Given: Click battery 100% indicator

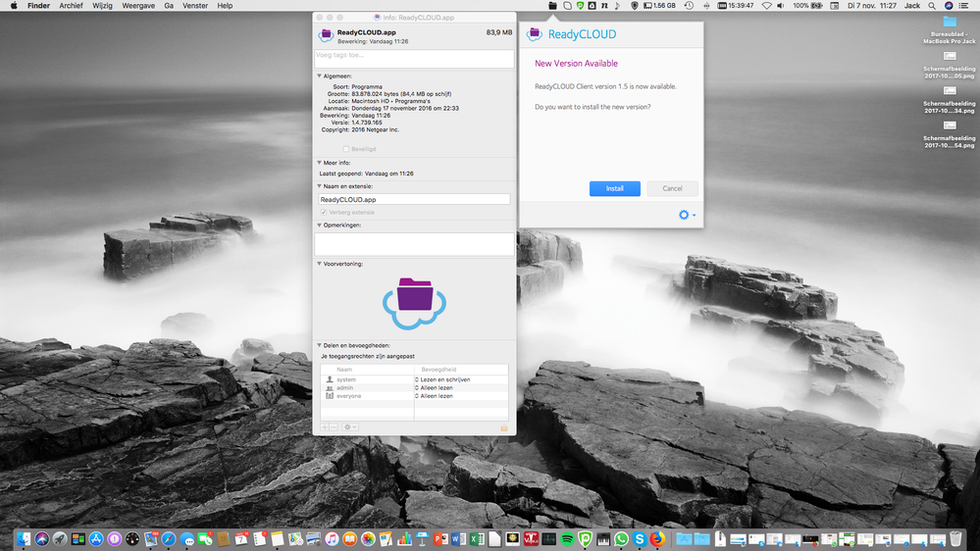Looking at the screenshot, I should [807, 6].
